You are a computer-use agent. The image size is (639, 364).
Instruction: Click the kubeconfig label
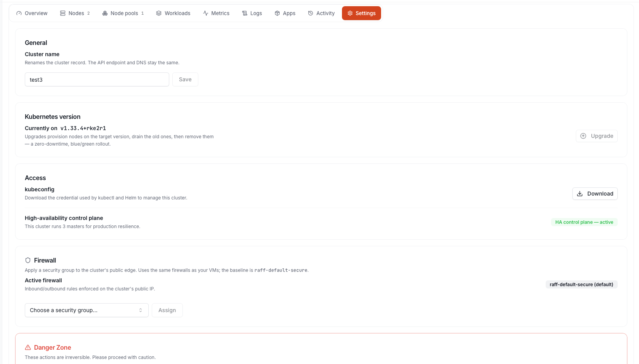pos(40,189)
